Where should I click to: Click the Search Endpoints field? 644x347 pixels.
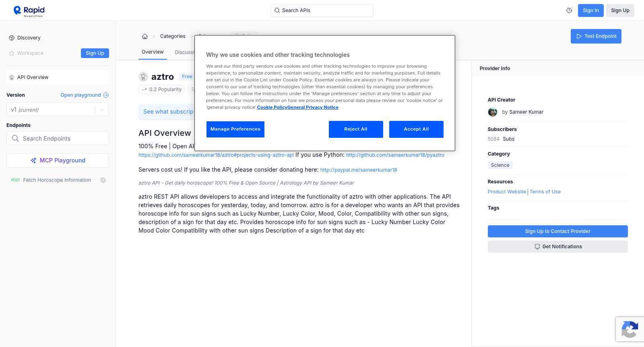(x=58, y=138)
